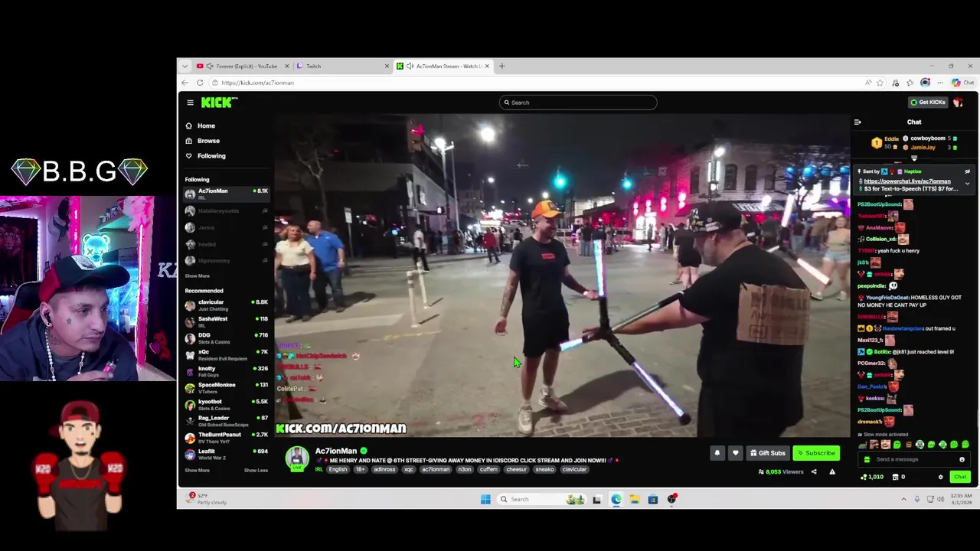980x551 pixels.
Task: Open recommended channel xQc
Action: tap(227, 354)
